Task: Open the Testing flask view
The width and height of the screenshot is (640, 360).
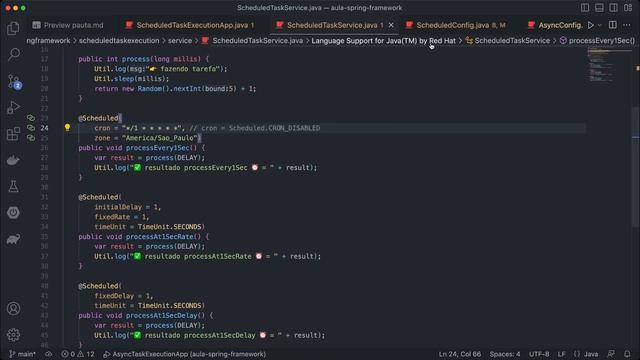Action: [13, 187]
